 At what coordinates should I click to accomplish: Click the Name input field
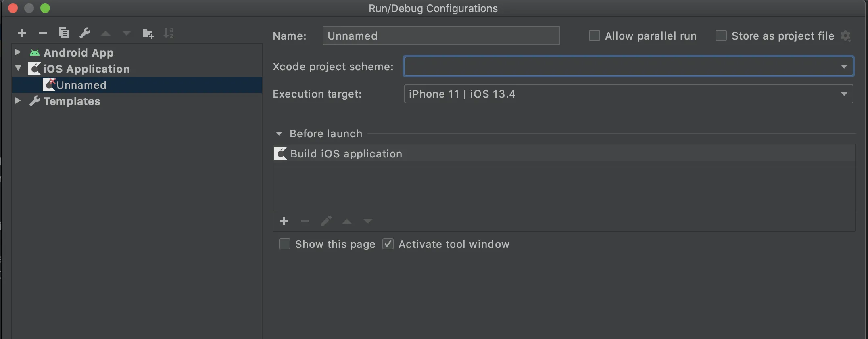(441, 36)
